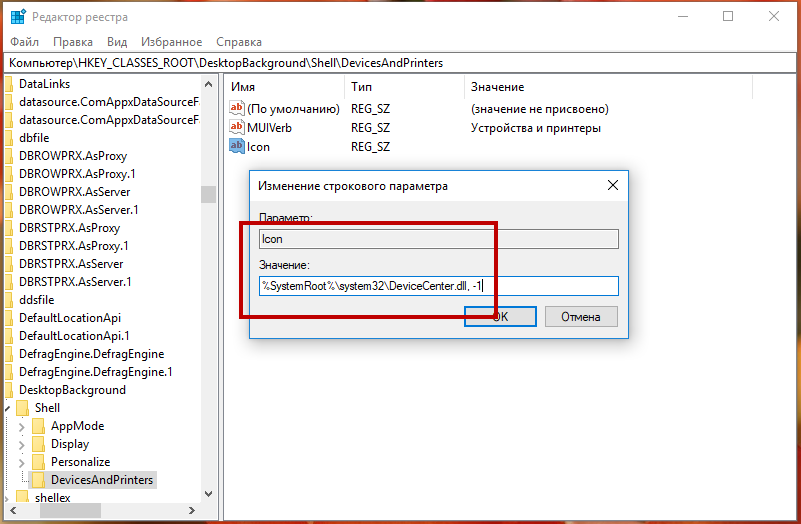Expand the Display key

[21, 444]
